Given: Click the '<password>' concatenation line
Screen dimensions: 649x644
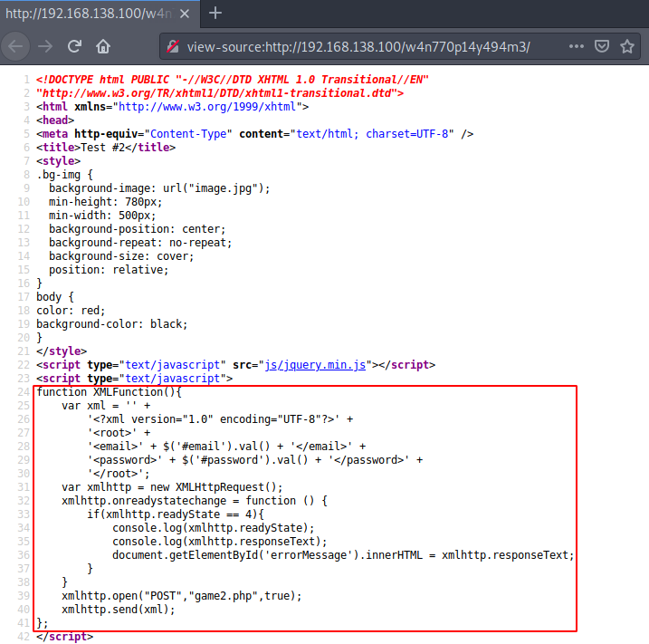Looking at the screenshot, I should [255, 460].
